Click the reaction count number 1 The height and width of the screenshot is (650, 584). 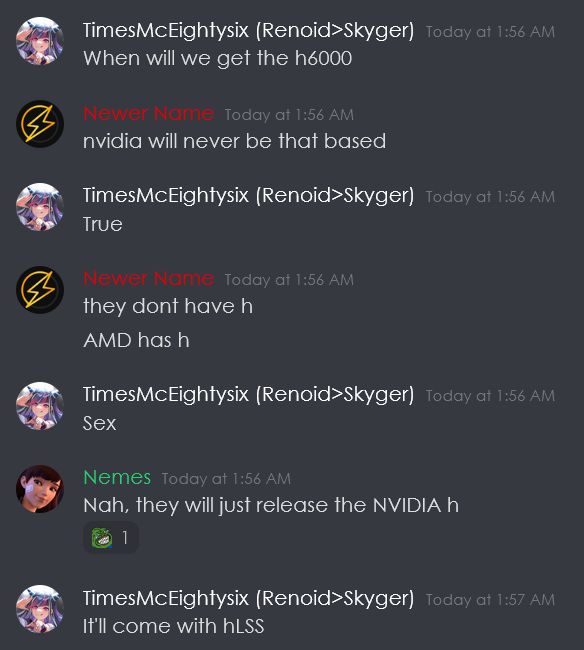(x=125, y=538)
